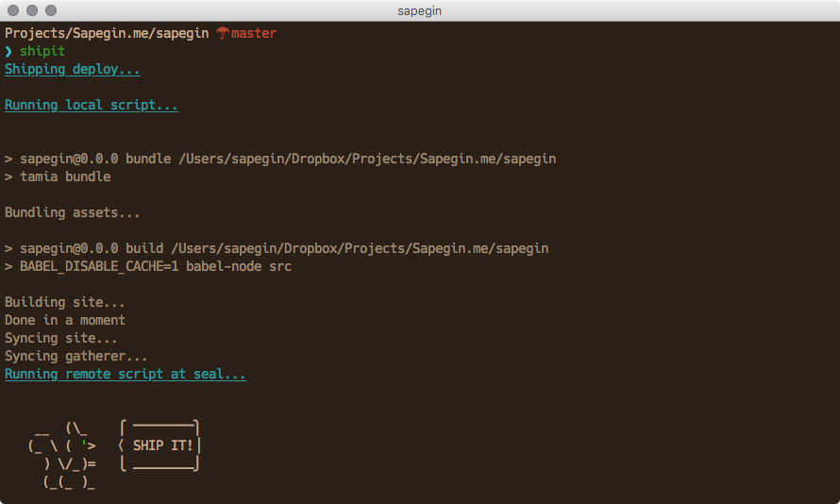The image size is (840, 504).
Task: Click the Projects/Sapegin.me/sapegin path in prompt
Action: coord(107,33)
